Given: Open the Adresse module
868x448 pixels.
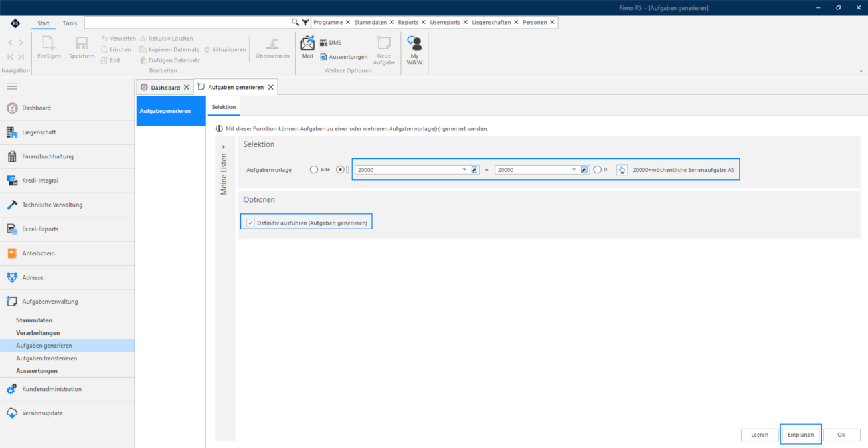Looking at the screenshot, I should click(x=68, y=277).
